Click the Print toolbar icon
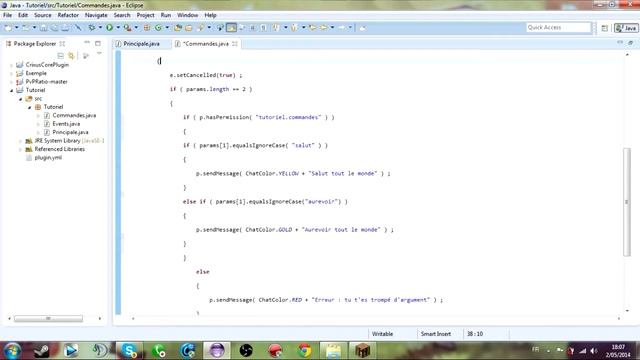Screen dimensions: 640x360 pos(65,28)
